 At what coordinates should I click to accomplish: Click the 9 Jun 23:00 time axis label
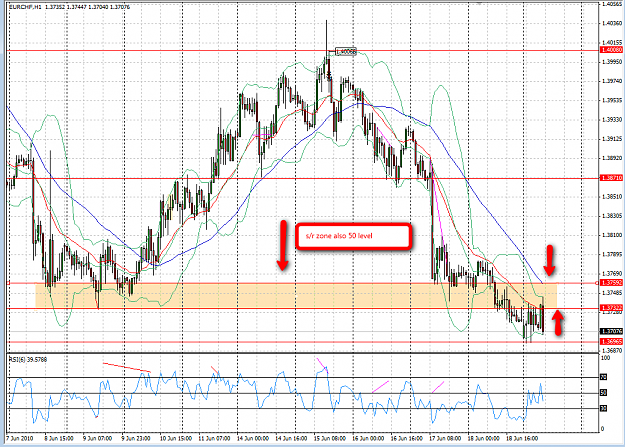[136, 439]
